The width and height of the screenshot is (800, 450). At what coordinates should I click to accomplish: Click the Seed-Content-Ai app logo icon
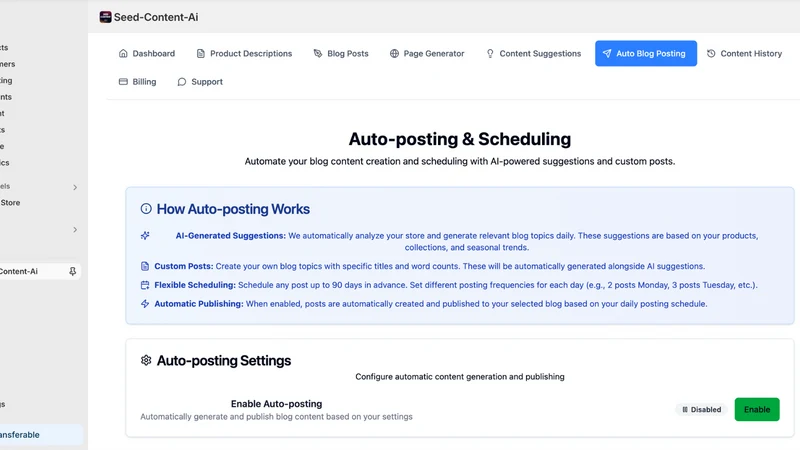point(106,17)
